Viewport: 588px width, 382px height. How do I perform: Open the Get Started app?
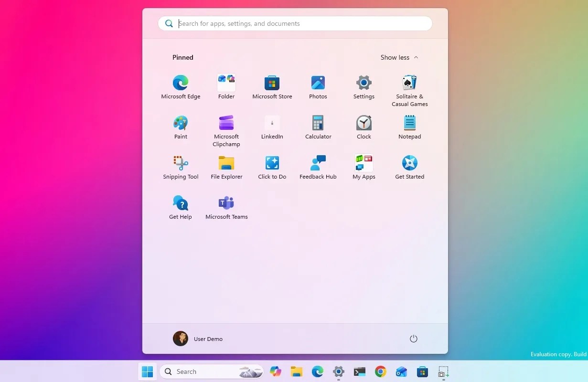(410, 167)
